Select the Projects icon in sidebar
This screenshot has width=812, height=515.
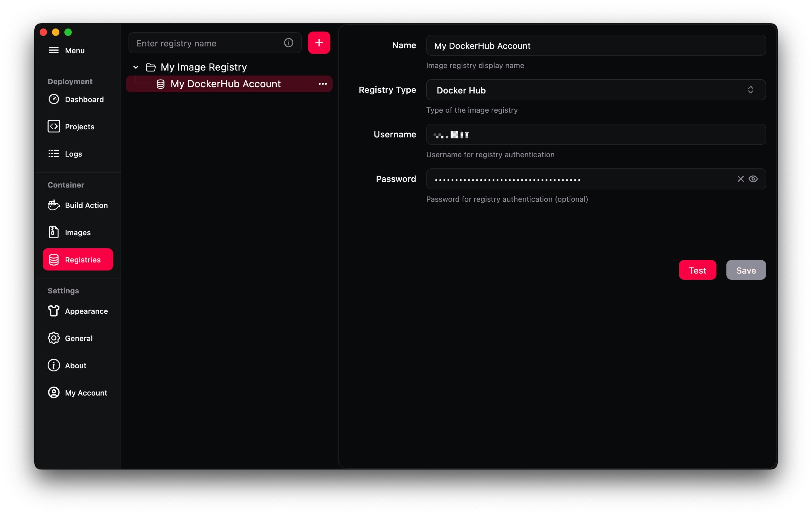tap(54, 127)
